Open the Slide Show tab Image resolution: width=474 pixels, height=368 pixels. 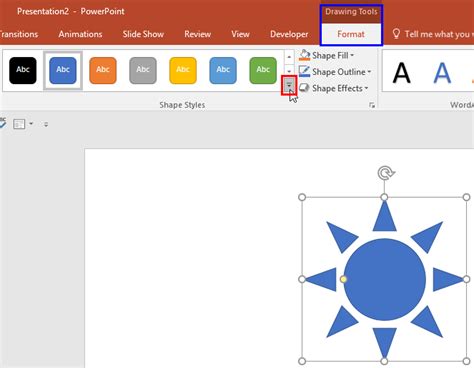click(x=143, y=34)
